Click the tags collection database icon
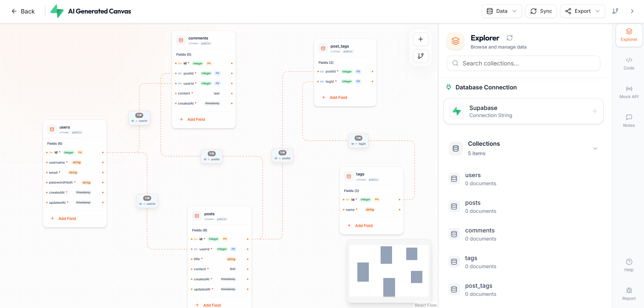 454,261
